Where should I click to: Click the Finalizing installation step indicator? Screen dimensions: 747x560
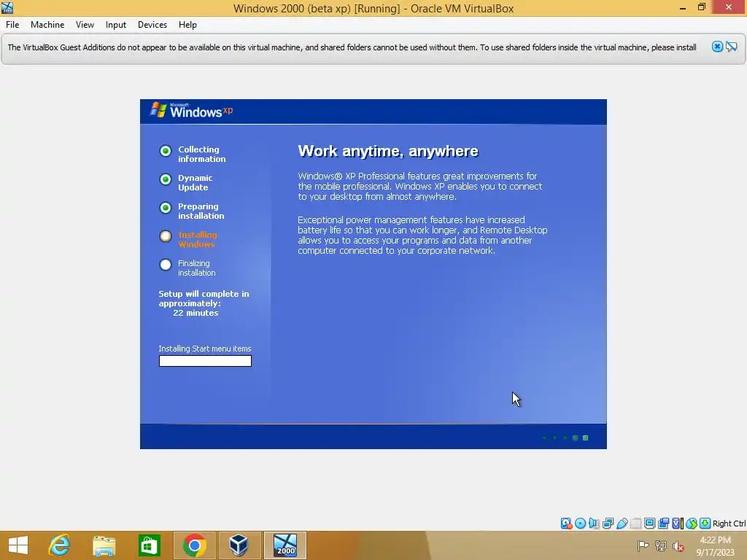pos(166,265)
